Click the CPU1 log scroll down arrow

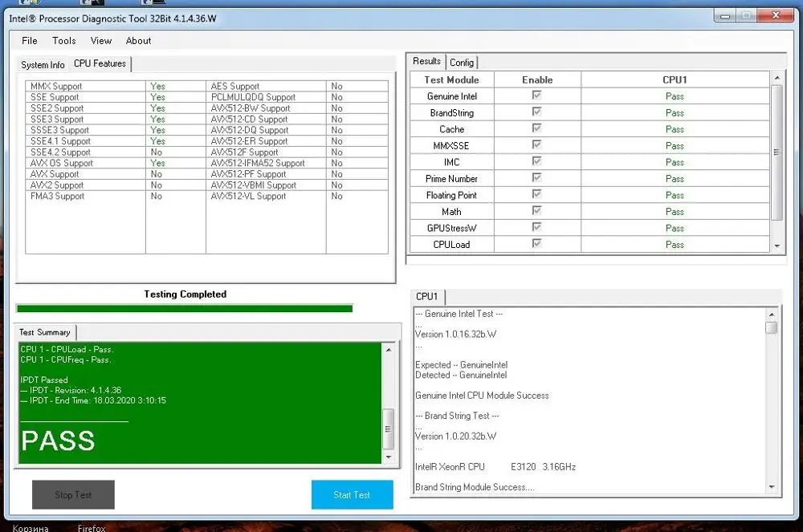click(x=771, y=487)
